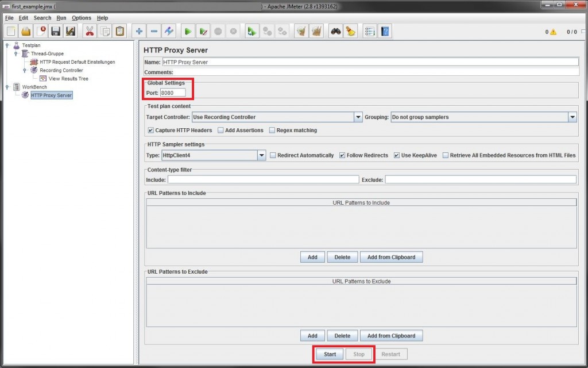Viewport: 588px width, 368px height.
Task: Toggle the Use KeepAlive checkbox
Action: pyautogui.click(x=397, y=155)
